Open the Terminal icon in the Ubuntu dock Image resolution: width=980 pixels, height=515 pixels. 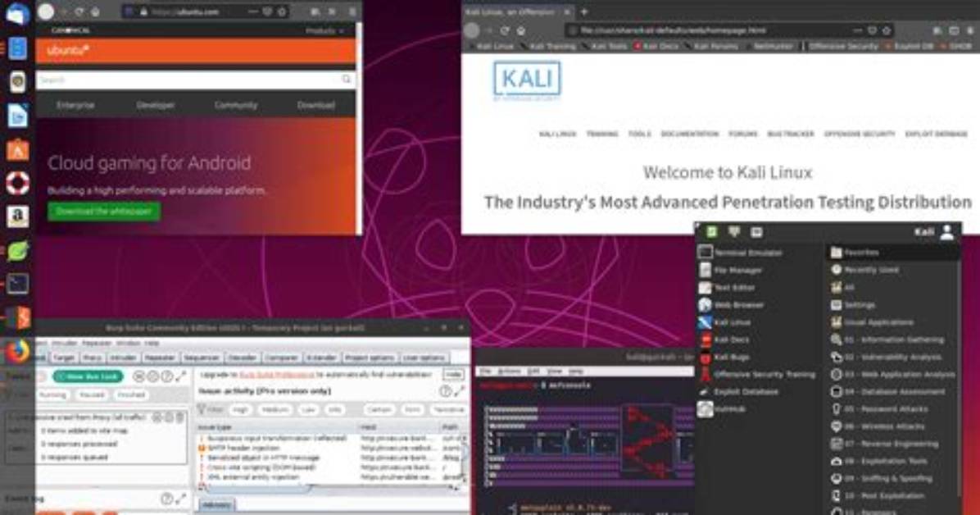(17, 284)
